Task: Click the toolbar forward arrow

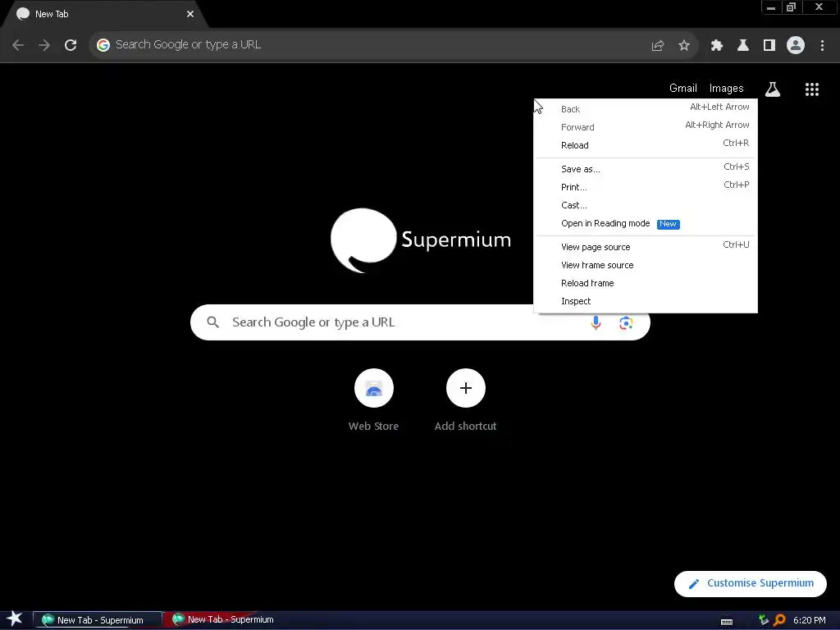Action: tap(44, 45)
